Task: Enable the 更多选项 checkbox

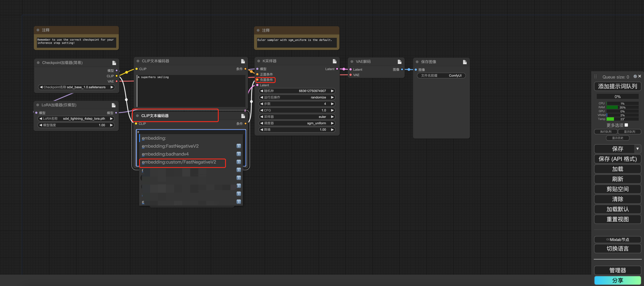Action: tap(626, 125)
